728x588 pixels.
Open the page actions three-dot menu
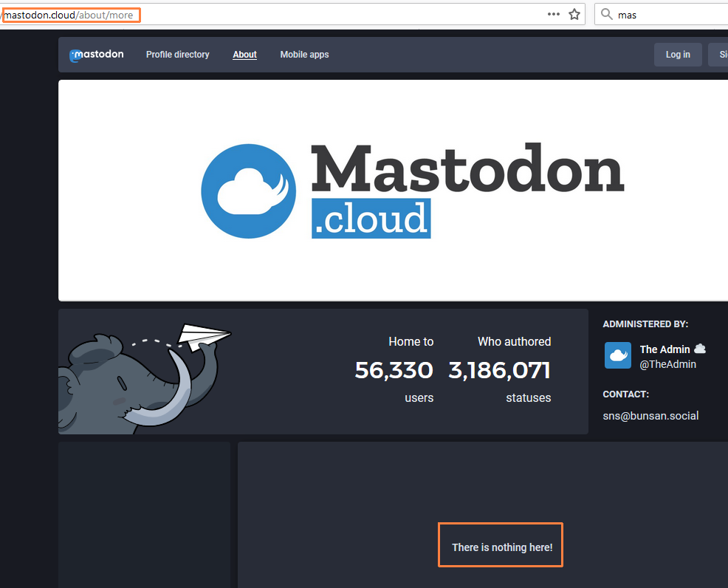554,15
